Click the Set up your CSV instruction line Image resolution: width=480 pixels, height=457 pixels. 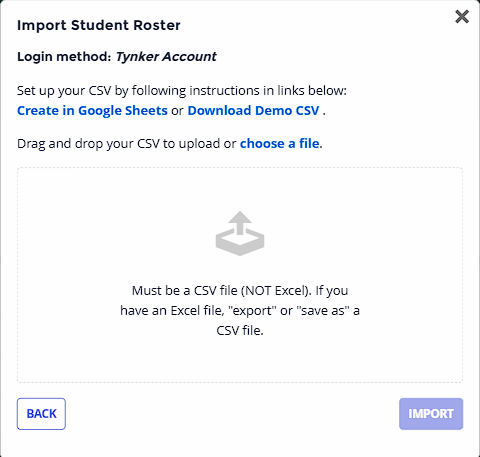tap(182, 91)
